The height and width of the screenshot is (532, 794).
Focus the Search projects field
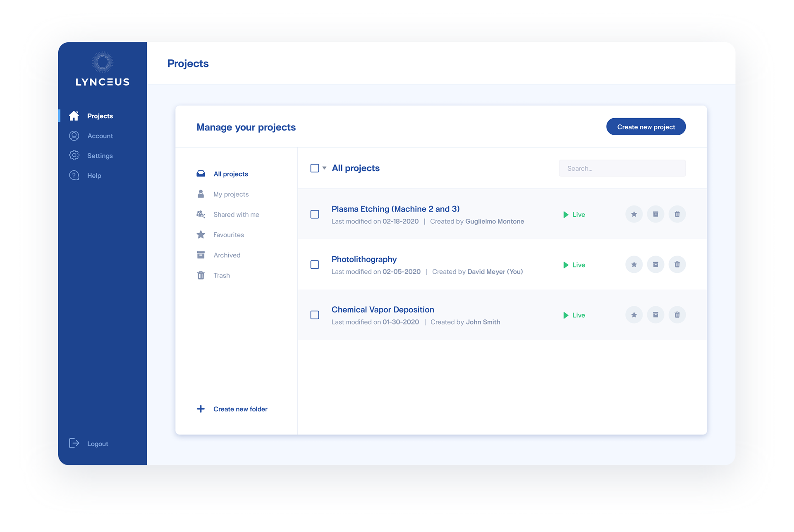622,168
